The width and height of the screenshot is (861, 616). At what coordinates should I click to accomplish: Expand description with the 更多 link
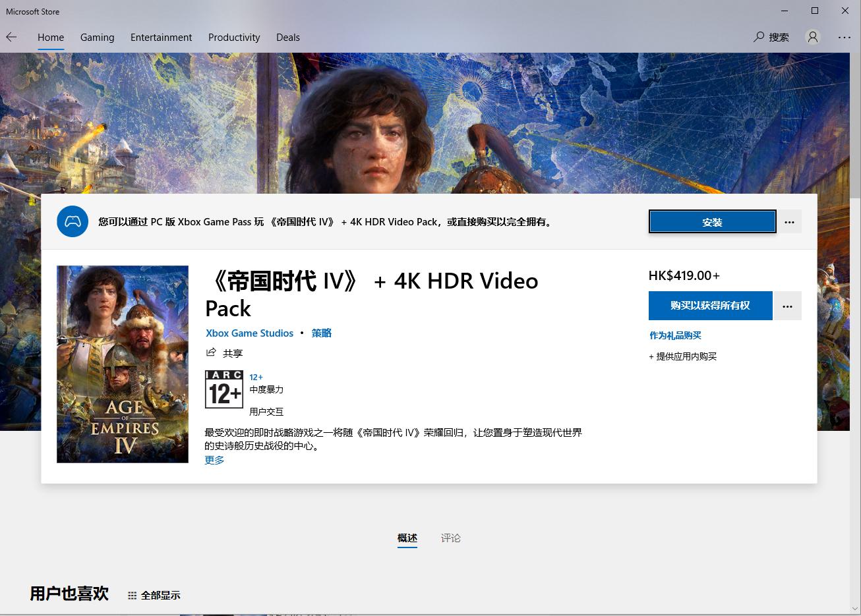(x=214, y=459)
